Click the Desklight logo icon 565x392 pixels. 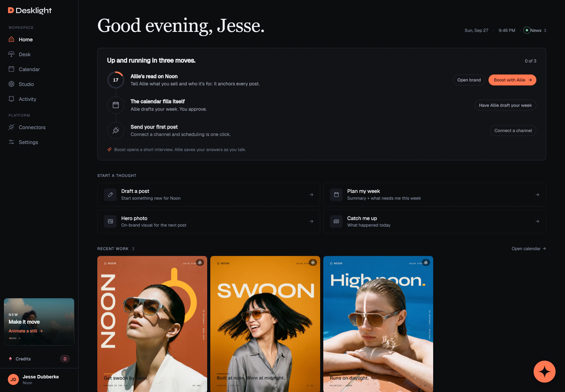(11, 10)
